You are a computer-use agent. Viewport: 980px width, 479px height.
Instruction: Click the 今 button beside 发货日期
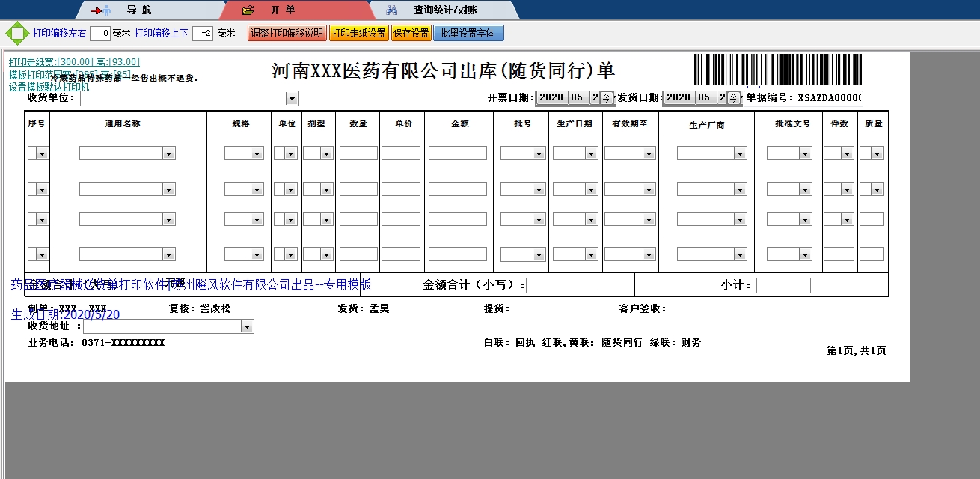(734, 97)
